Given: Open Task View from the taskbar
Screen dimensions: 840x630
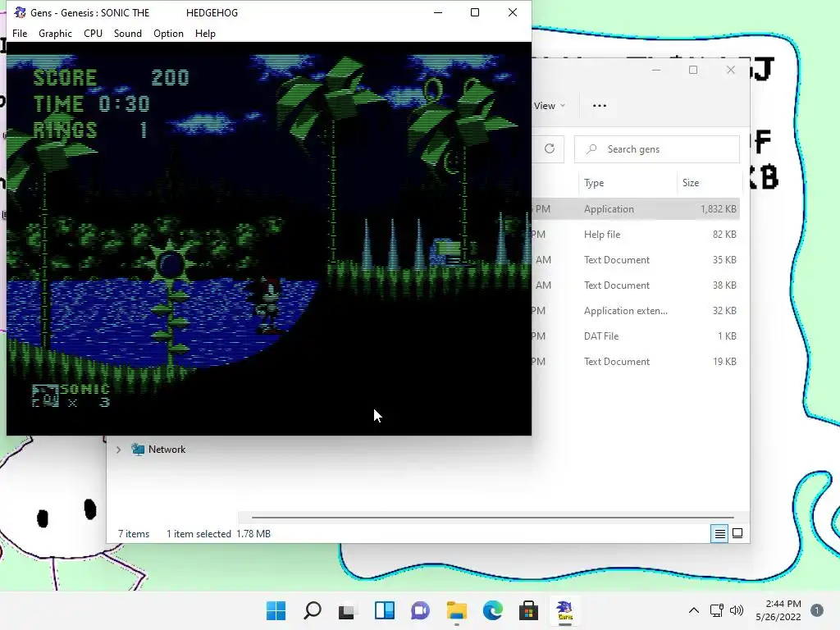Looking at the screenshot, I should [x=348, y=610].
